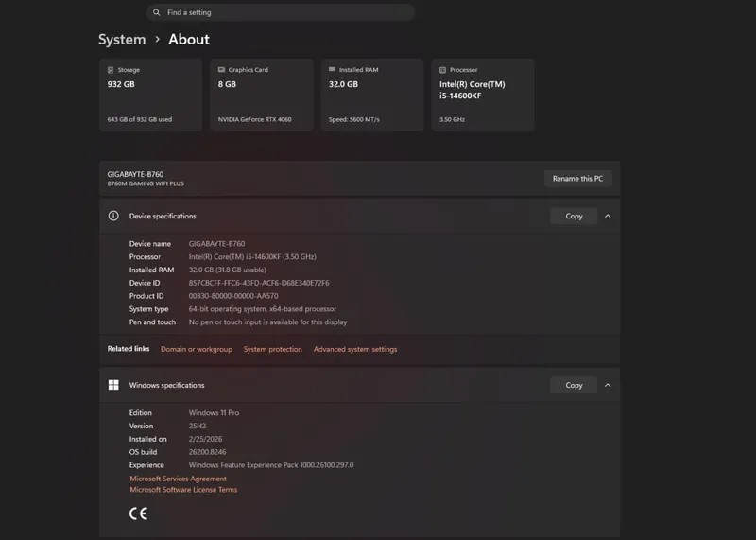The width and height of the screenshot is (756, 540).
Task: Click the Windows specifications title
Action: (x=167, y=385)
